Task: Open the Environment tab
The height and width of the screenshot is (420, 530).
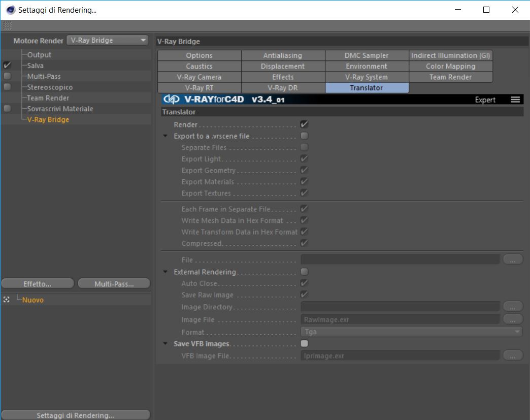Action: tap(367, 67)
